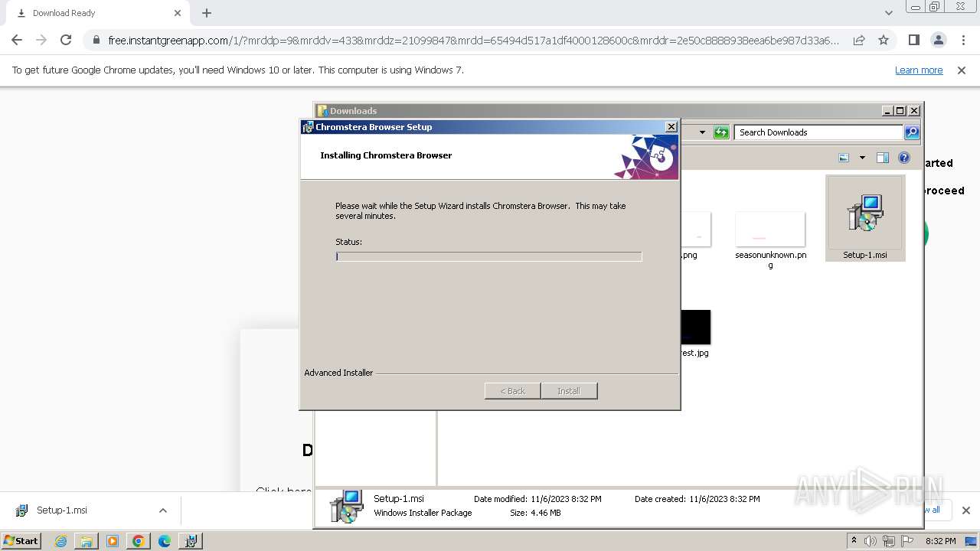
Task: Select the Download Ready tab
Action: coord(97,13)
